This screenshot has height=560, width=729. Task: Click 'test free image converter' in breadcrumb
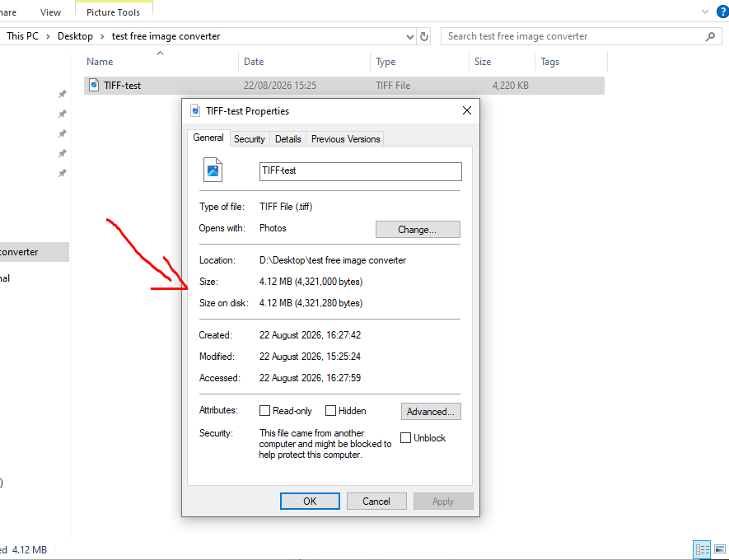[x=166, y=36]
